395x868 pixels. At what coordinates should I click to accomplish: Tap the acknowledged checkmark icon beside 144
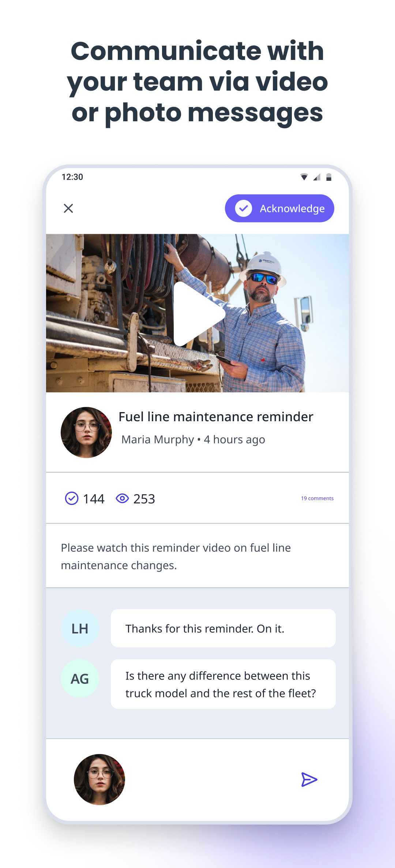click(x=72, y=498)
